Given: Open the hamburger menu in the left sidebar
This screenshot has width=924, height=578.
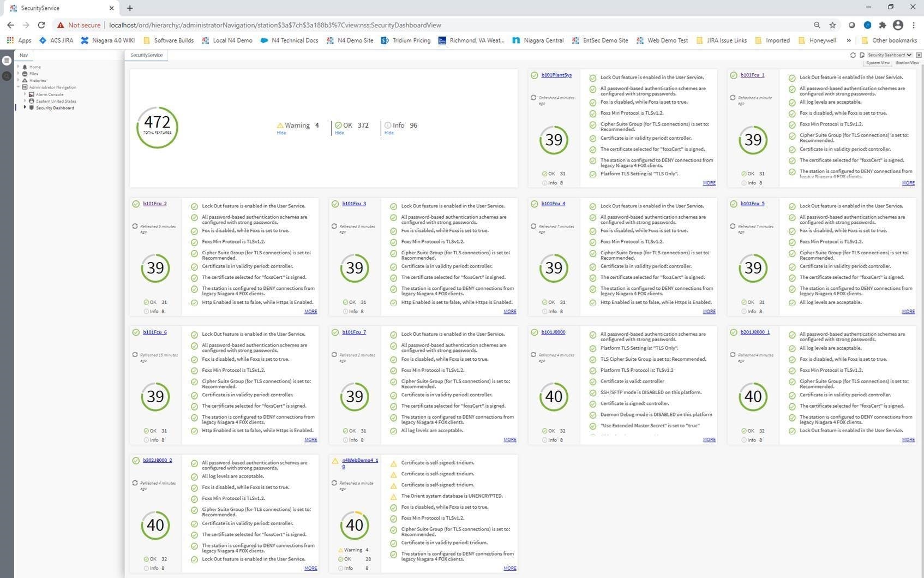Looking at the screenshot, I should (x=7, y=61).
